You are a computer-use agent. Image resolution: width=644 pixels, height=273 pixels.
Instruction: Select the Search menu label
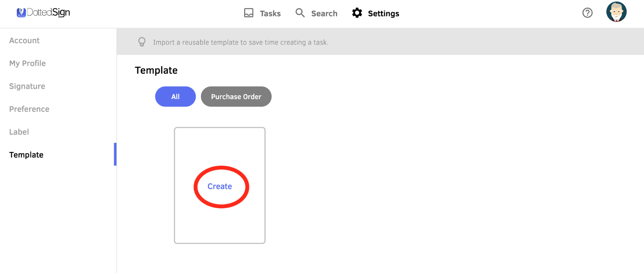tap(324, 14)
